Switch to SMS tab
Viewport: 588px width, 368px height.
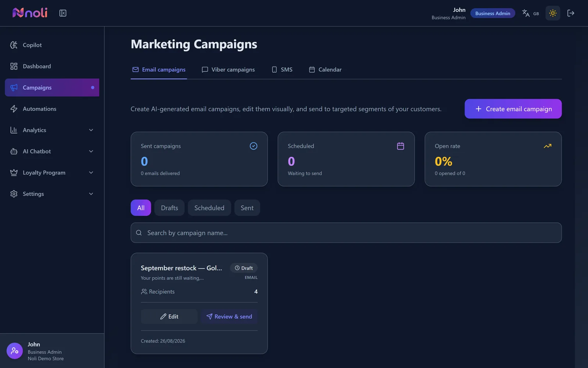282,70
